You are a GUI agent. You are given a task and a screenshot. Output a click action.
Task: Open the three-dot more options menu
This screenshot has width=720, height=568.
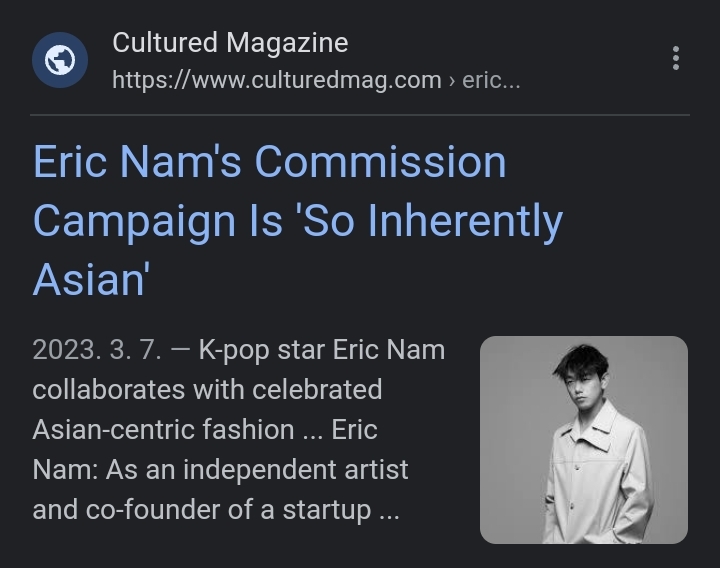coord(676,58)
